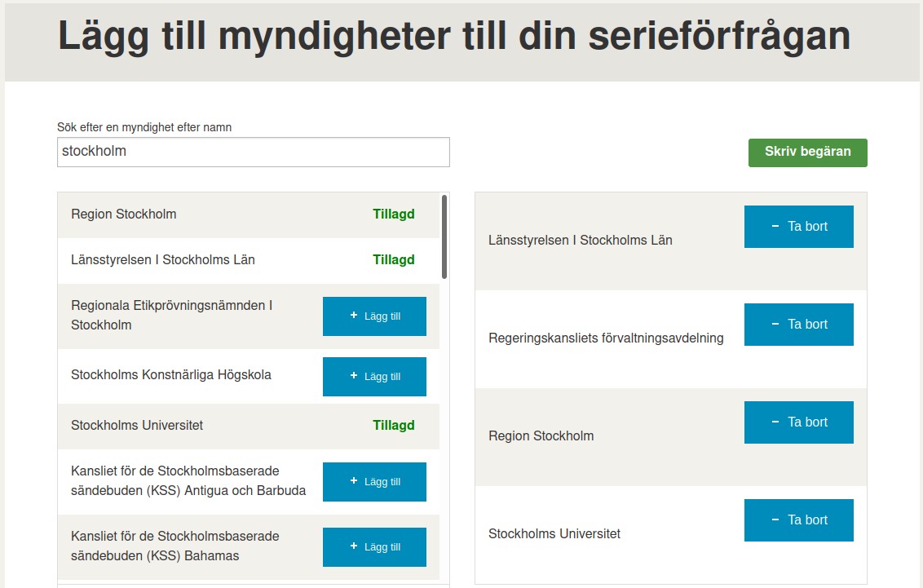Click the Skriv begäran button
The height and width of the screenshot is (588, 923).
807,153
